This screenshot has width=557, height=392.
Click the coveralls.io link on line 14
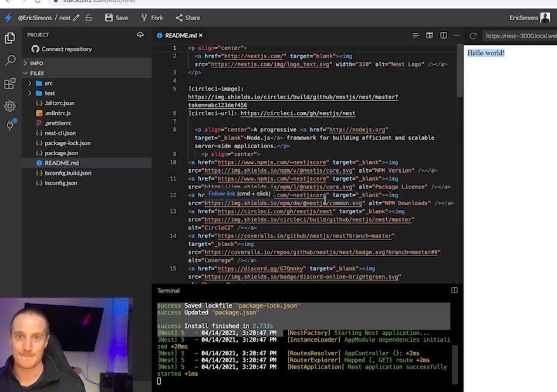[304, 236]
